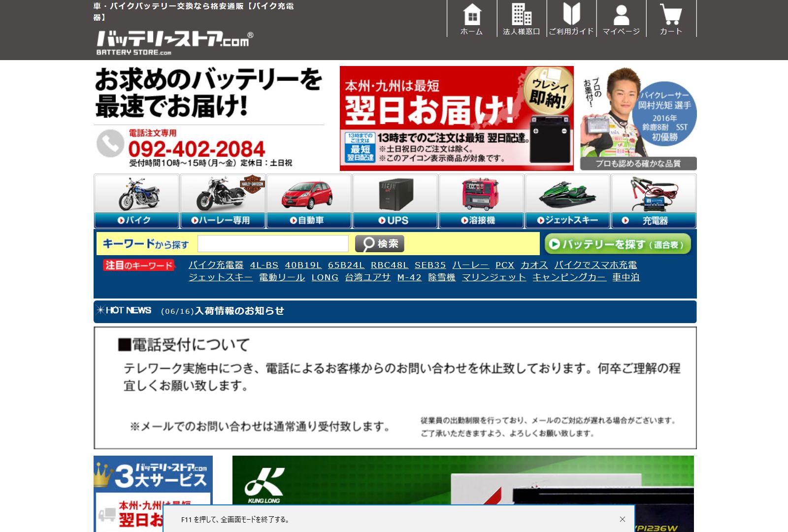Open the マリンジェット keyword link

pyautogui.click(x=494, y=277)
